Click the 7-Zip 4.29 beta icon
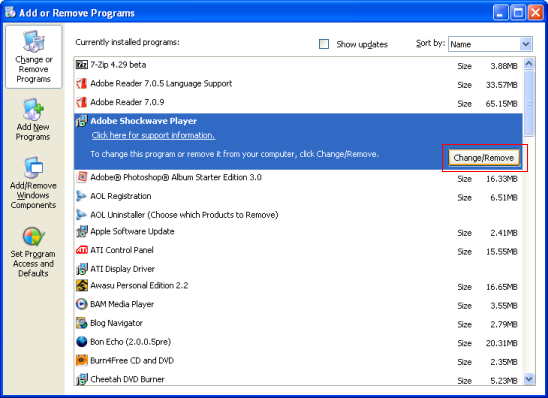This screenshot has height=398, width=548. pyautogui.click(x=81, y=65)
